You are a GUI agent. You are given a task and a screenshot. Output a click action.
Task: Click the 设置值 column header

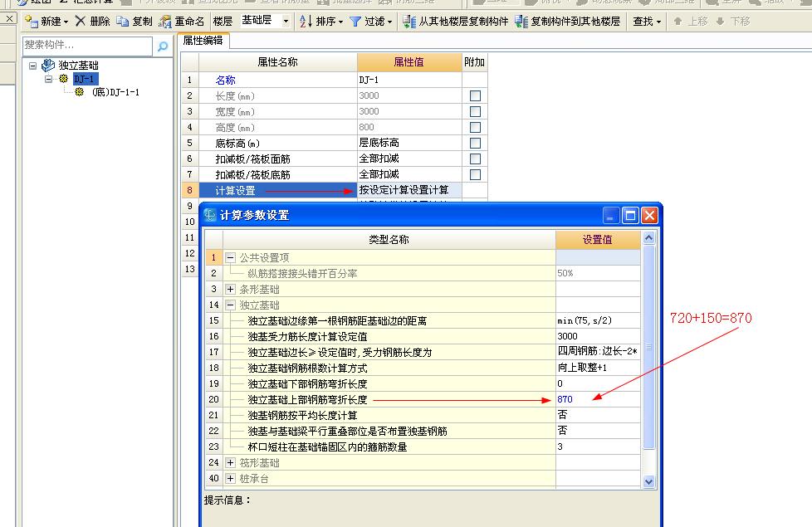[x=598, y=240]
